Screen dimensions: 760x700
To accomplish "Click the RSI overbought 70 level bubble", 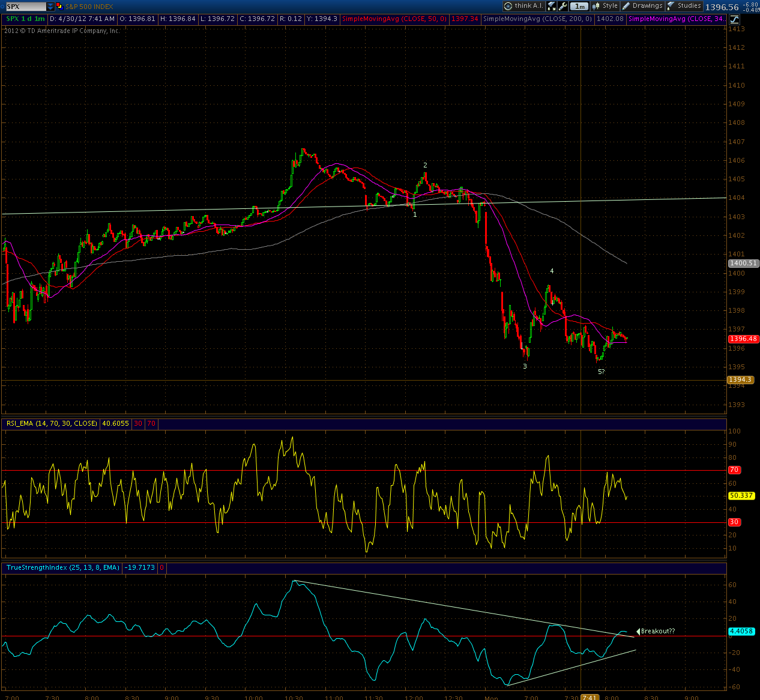I will point(734,470).
